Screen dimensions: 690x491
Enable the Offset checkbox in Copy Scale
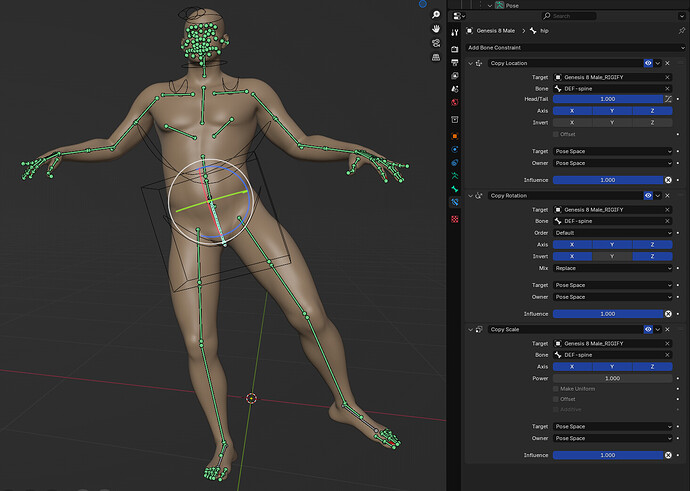(556, 399)
